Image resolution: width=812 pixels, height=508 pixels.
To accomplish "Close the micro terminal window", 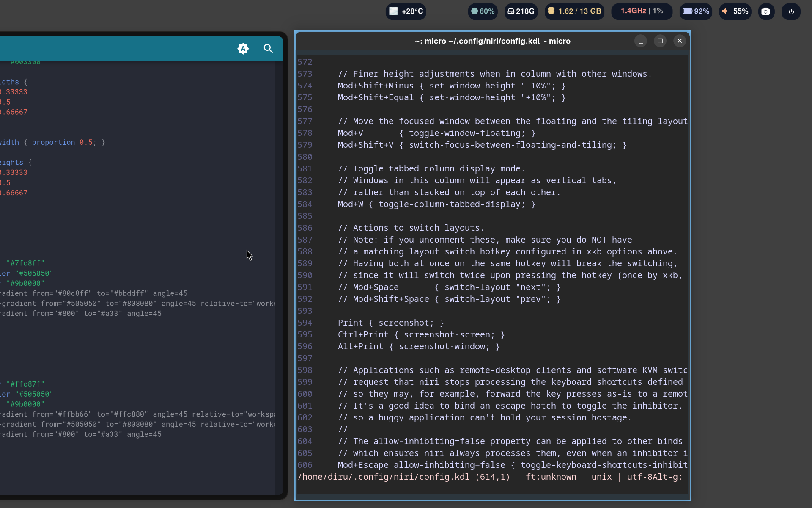I will tap(680, 41).
